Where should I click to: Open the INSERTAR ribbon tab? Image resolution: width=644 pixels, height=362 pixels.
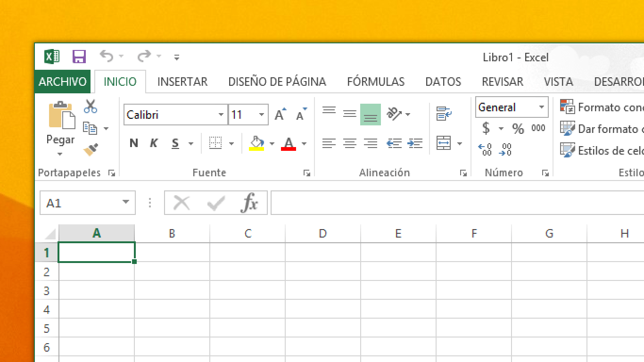(x=182, y=82)
